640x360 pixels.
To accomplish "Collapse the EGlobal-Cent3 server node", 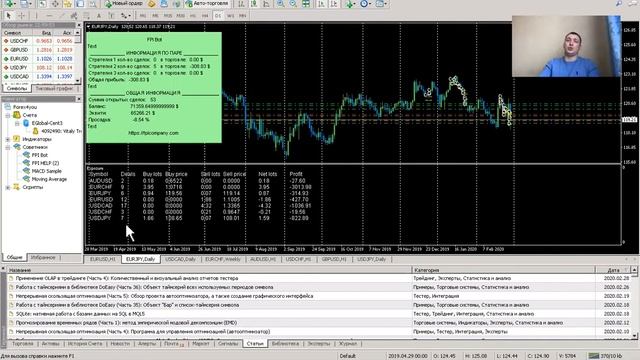I will click(17, 123).
